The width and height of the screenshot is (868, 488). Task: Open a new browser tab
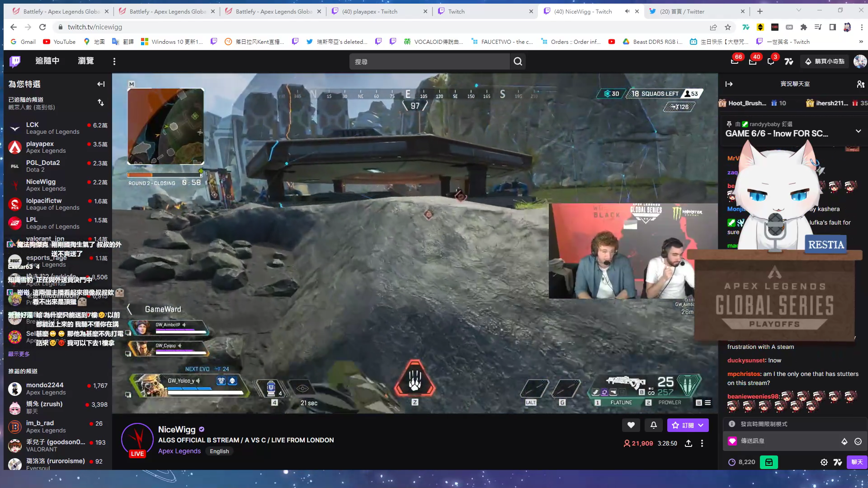coord(760,11)
